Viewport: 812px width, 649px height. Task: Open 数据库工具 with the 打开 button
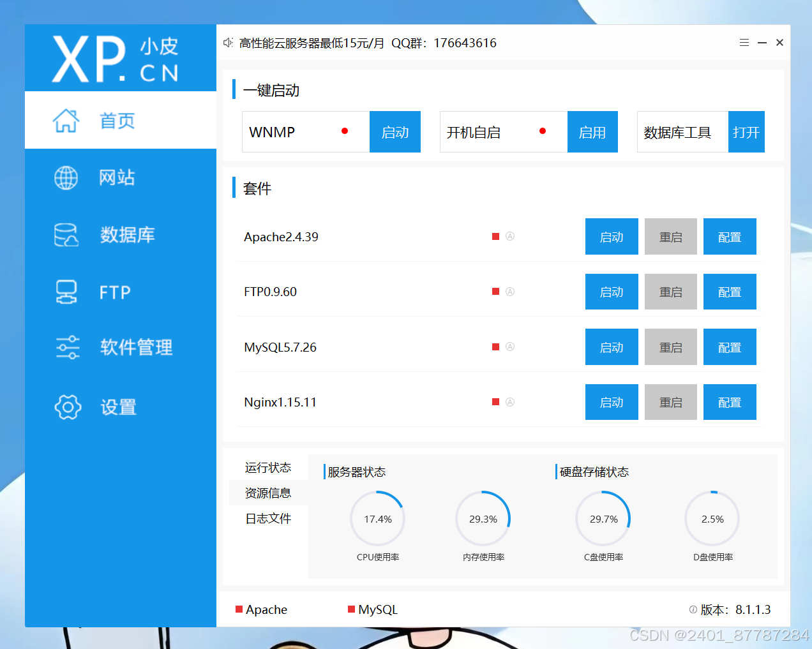tap(746, 132)
